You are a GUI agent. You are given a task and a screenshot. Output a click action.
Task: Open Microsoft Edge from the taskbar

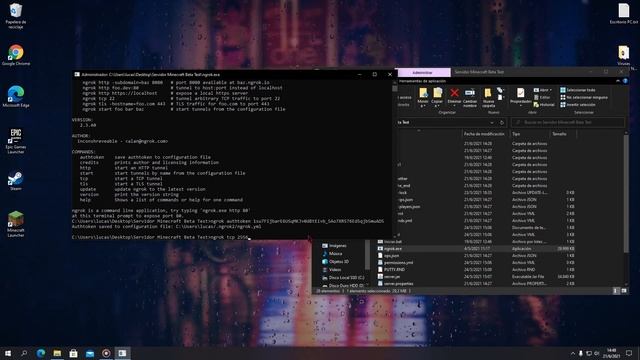tap(41, 353)
